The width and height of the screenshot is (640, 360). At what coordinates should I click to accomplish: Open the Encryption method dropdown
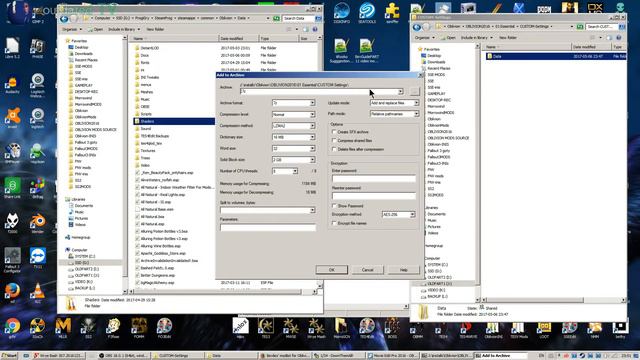pos(398,214)
